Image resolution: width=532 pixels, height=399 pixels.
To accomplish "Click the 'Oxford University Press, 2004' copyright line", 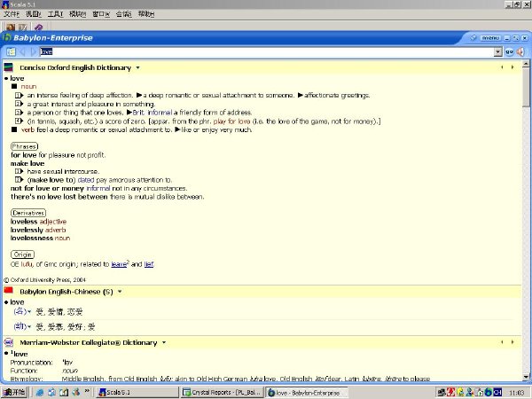I will pos(45,280).
